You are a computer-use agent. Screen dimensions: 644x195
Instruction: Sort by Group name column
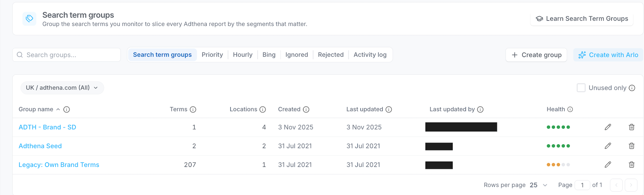pyautogui.click(x=36, y=109)
